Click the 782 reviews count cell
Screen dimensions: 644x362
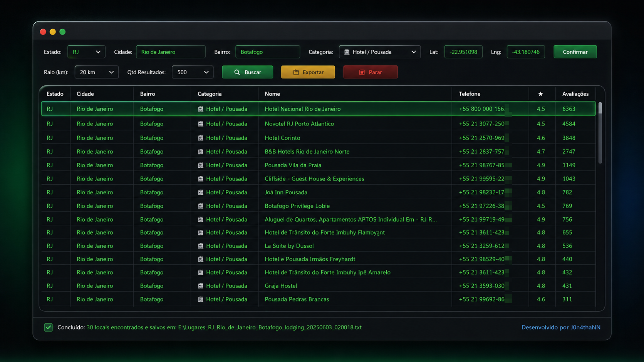point(567,192)
